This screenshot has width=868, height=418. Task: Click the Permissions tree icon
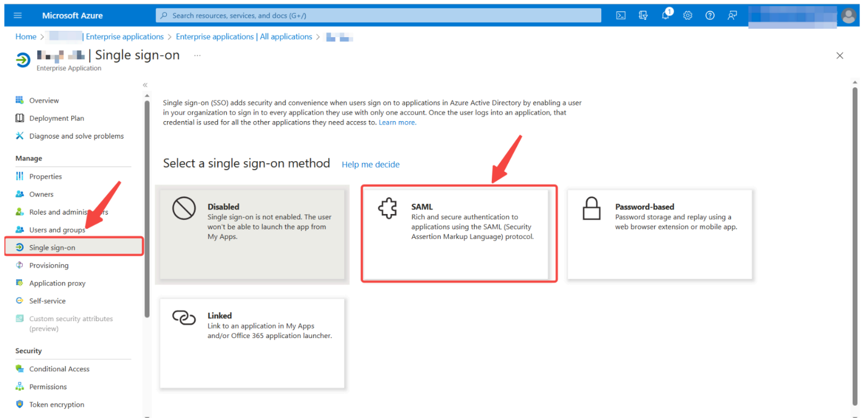coord(20,386)
